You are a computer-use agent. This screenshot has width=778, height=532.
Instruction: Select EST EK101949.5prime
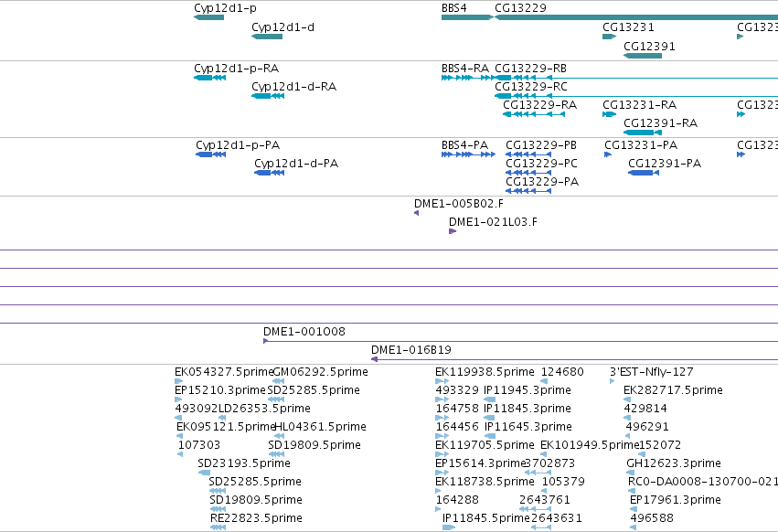coord(544,454)
